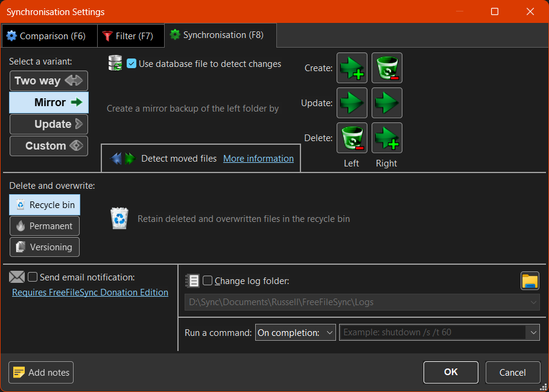Click the green Update Right arrow icon

click(387, 103)
